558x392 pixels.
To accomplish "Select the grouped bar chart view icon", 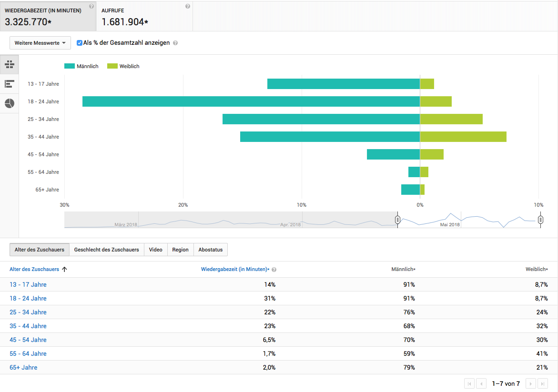I will click(9, 64).
